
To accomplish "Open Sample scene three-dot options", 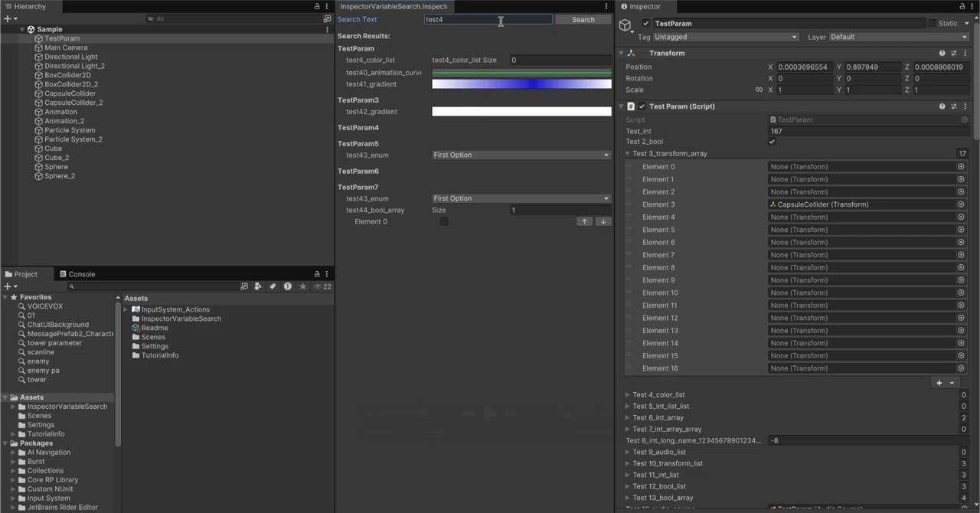I will 327,29.
